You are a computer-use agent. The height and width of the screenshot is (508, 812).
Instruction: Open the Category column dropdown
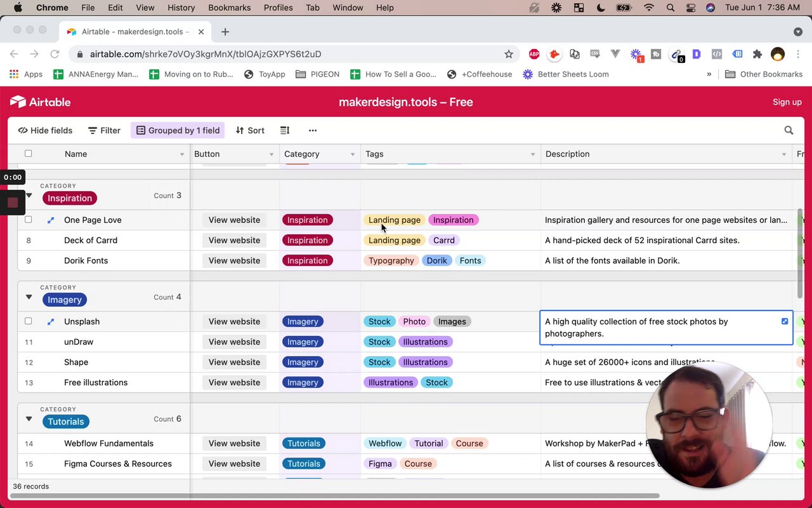click(x=353, y=154)
